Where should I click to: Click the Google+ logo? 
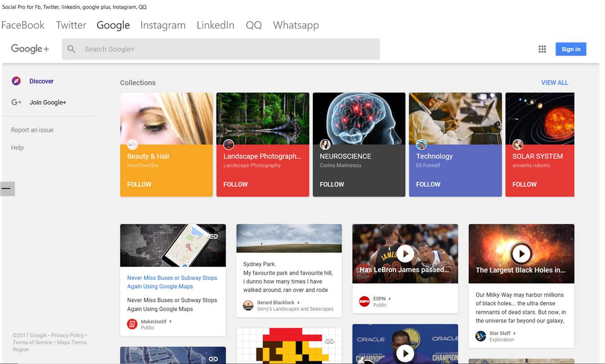point(30,49)
